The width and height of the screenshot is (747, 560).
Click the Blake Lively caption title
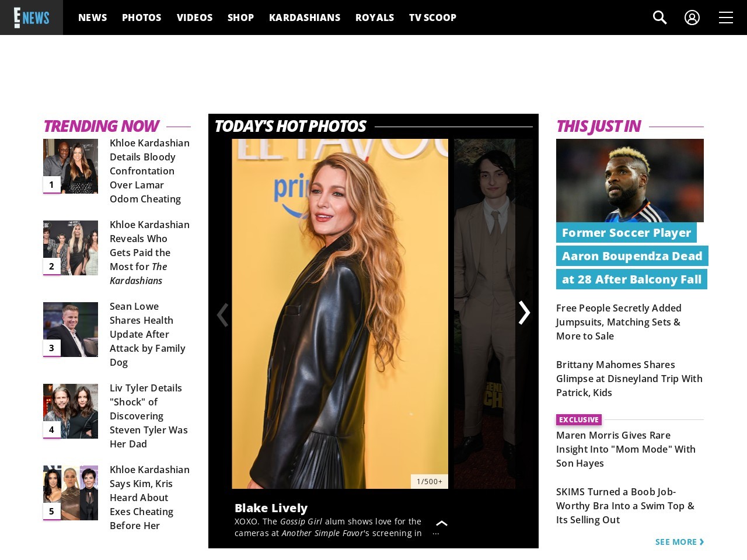[271, 508]
